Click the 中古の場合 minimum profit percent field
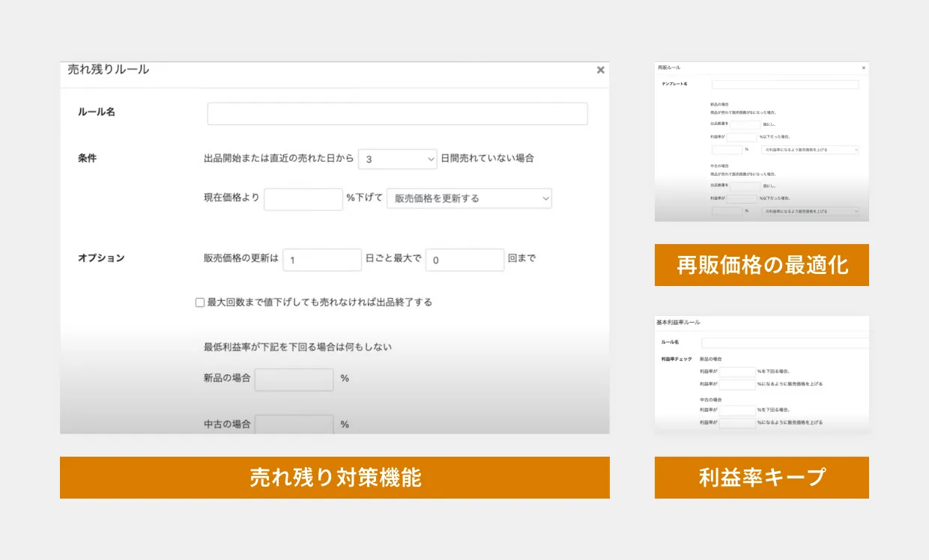929x560 pixels. click(294, 424)
